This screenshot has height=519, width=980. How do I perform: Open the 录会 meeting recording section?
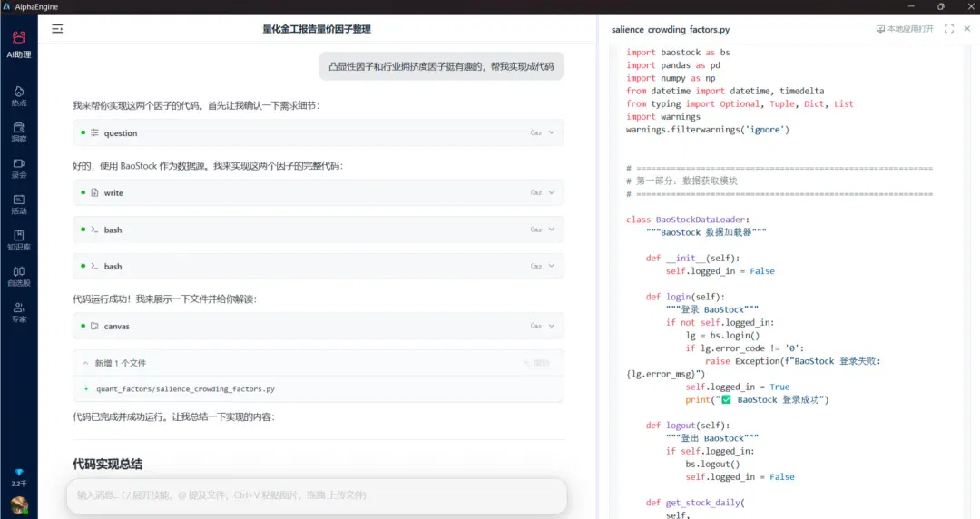click(x=19, y=169)
